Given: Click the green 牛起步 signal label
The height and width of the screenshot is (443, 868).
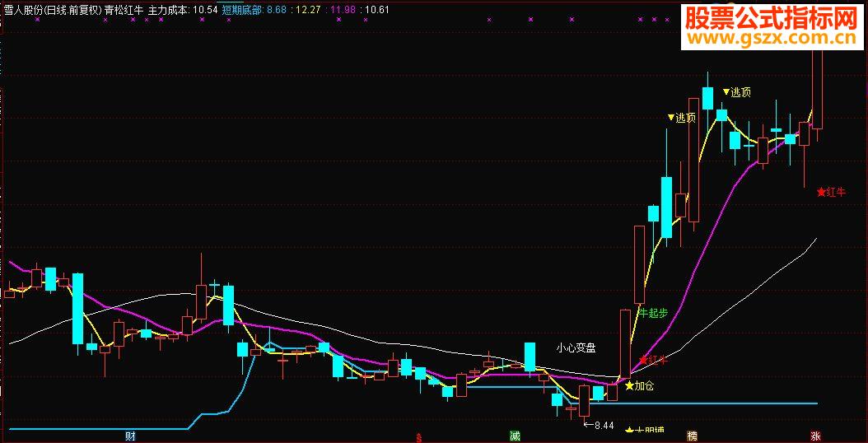Looking at the screenshot, I should click(x=654, y=313).
